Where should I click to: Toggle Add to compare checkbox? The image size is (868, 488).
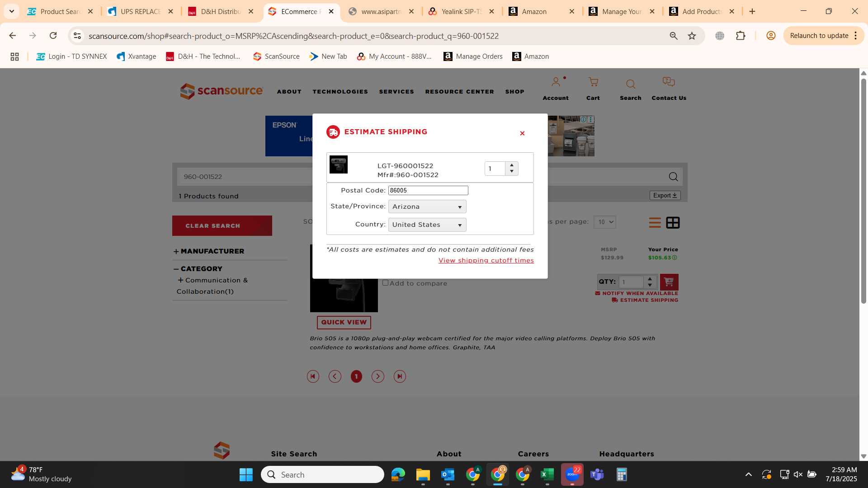click(x=386, y=283)
